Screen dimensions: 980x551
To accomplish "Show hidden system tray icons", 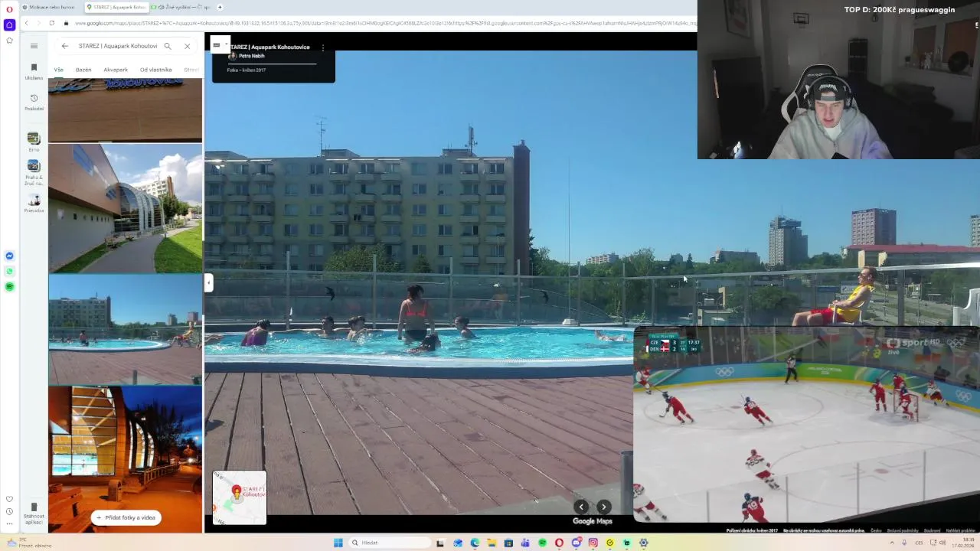I will 892,543.
